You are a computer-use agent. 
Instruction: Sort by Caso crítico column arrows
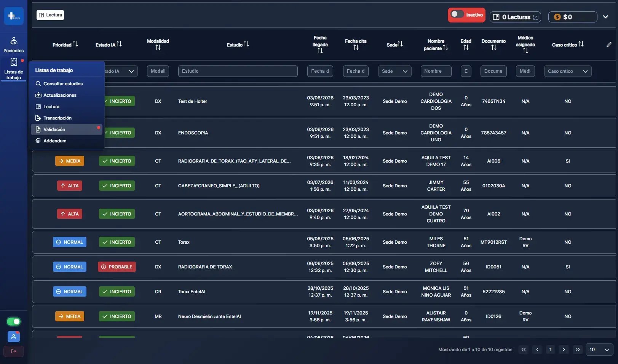pos(581,44)
